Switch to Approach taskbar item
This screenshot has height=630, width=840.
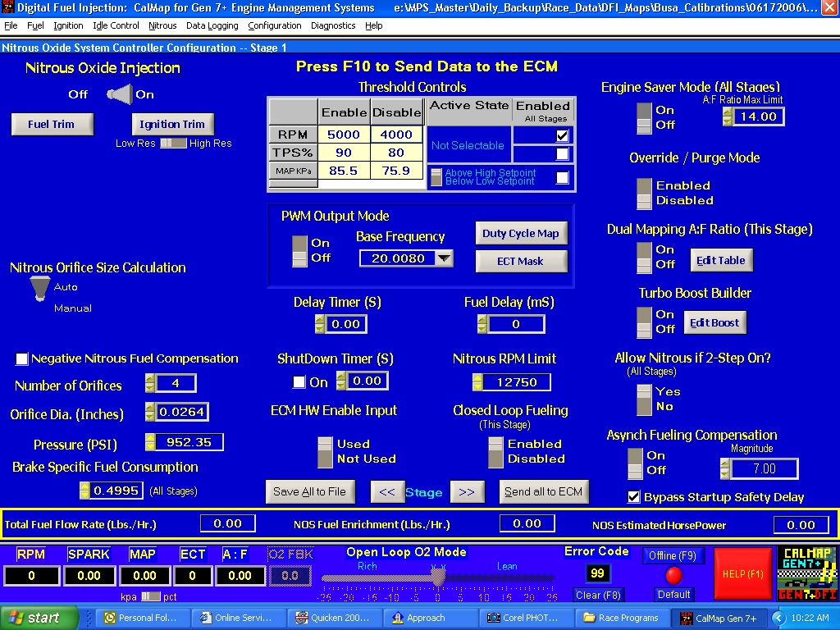pos(430,618)
